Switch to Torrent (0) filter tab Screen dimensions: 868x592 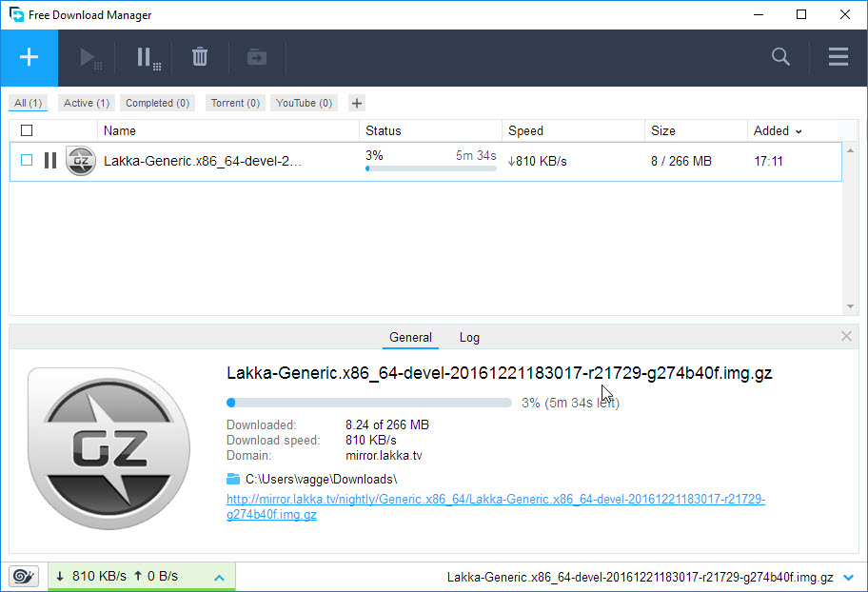click(235, 103)
